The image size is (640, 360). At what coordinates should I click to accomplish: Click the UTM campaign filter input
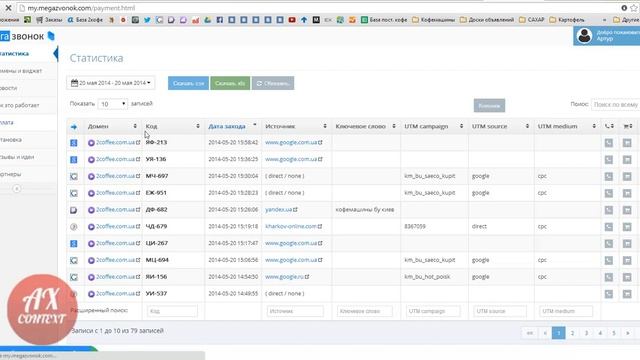click(433, 311)
